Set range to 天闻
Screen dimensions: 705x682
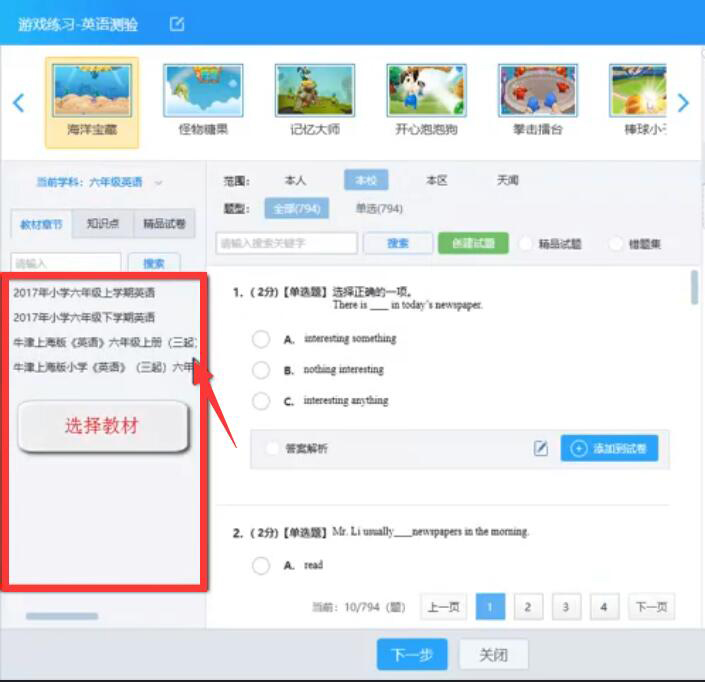coord(508,180)
